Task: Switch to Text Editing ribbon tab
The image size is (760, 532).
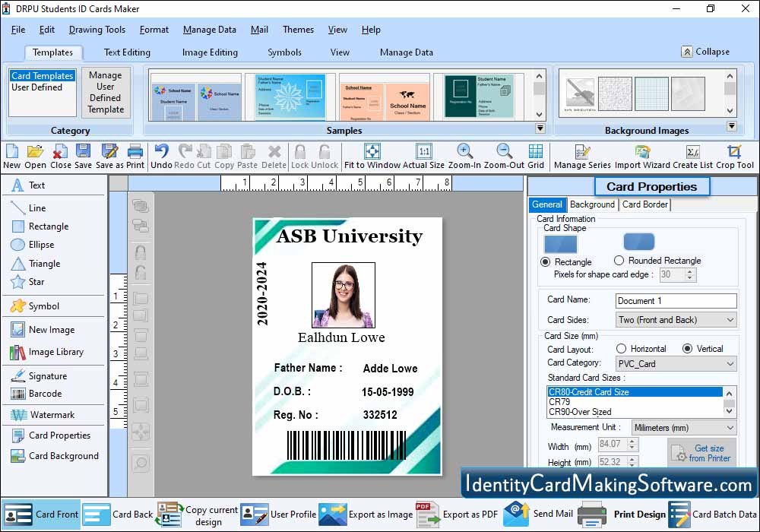Action: coord(127,52)
